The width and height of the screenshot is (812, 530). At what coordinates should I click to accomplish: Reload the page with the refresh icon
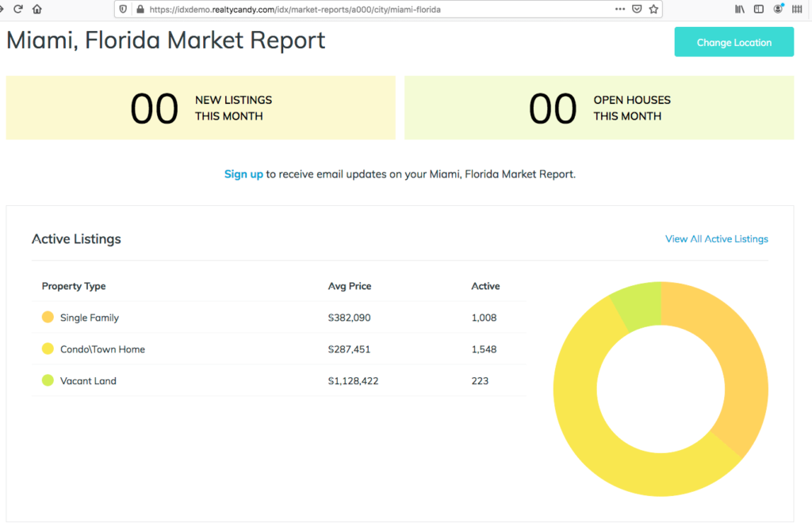18,9
